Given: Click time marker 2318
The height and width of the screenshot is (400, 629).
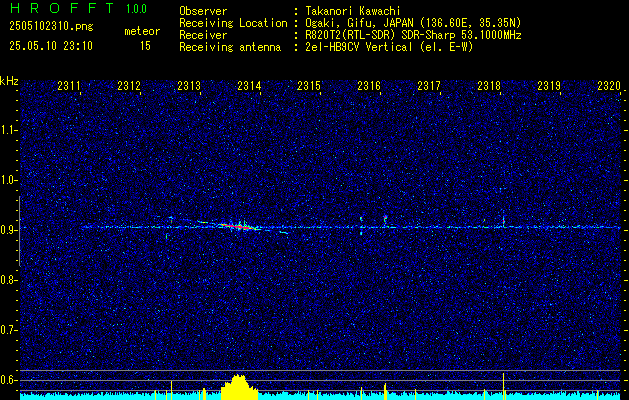Looking at the screenshot, I should pos(489,85).
